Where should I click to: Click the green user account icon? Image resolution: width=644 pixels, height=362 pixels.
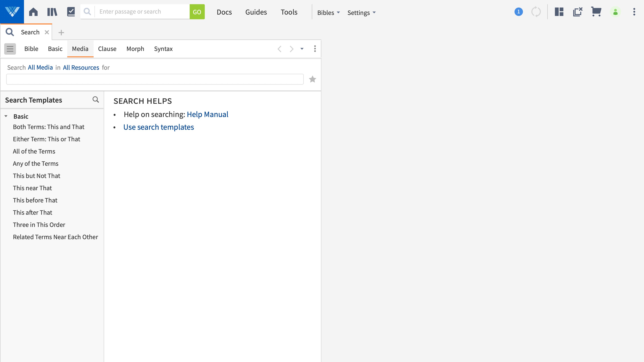coord(615,12)
